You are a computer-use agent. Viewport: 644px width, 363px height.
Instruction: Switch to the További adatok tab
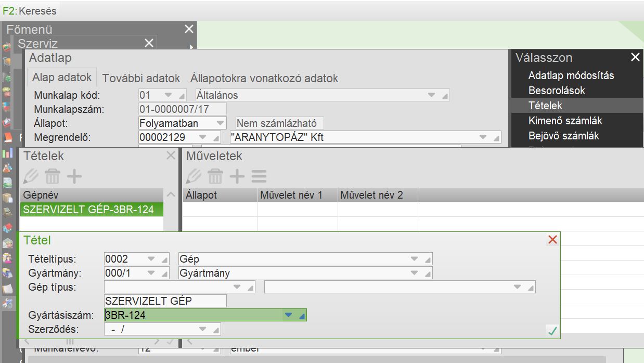(x=141, y=79)
